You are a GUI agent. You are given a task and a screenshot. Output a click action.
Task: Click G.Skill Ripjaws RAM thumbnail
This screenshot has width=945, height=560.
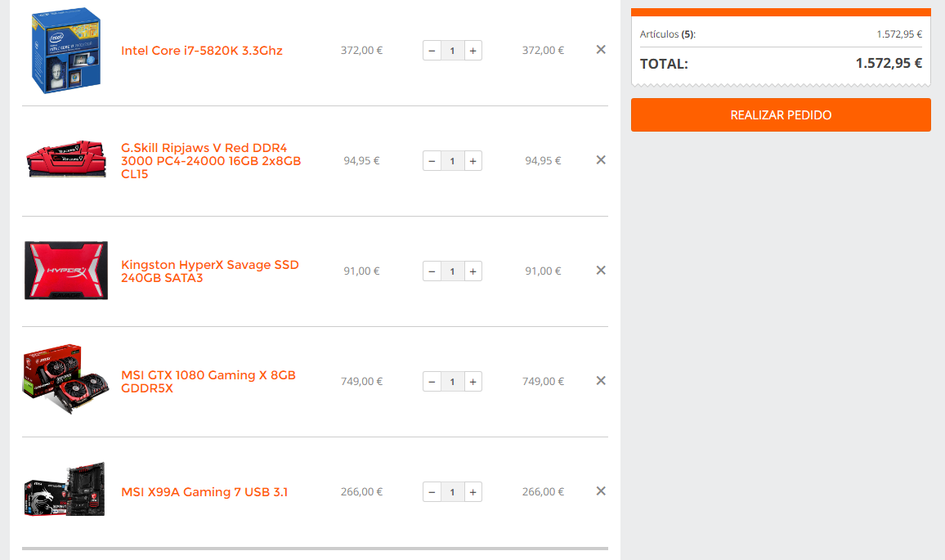tap(66, 159)
